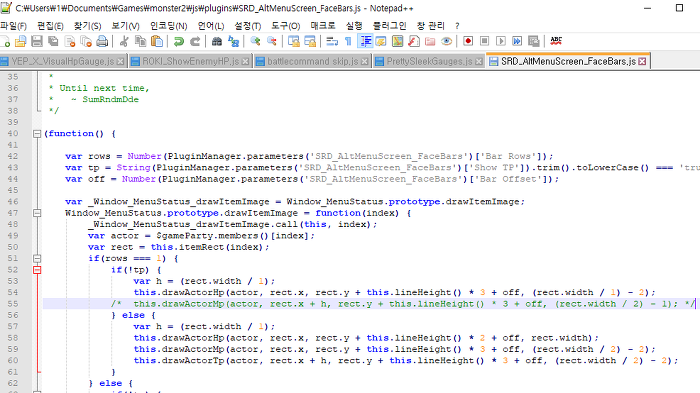Click the Replace toolbar icon
Image resolution: width=700 pixels, height=393 pixels.
pos(233,42)
